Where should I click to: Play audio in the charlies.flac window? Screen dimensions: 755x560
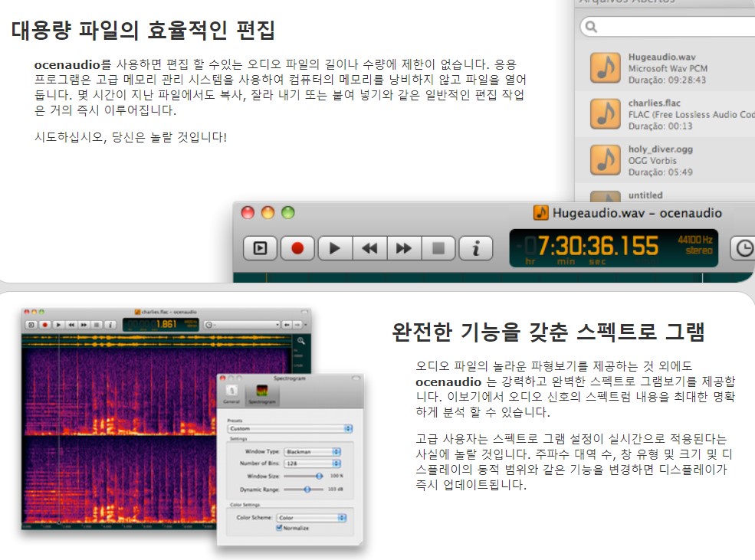click(x=58, y=325)
